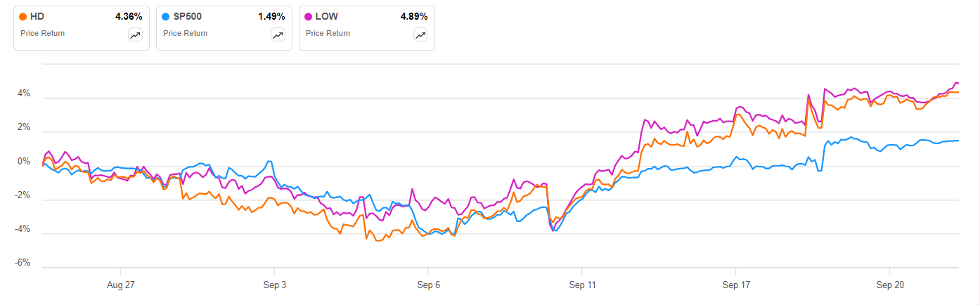Click Price Return text under HD
This screenshot has height=305, width=980.
click(x=42, y=33)
